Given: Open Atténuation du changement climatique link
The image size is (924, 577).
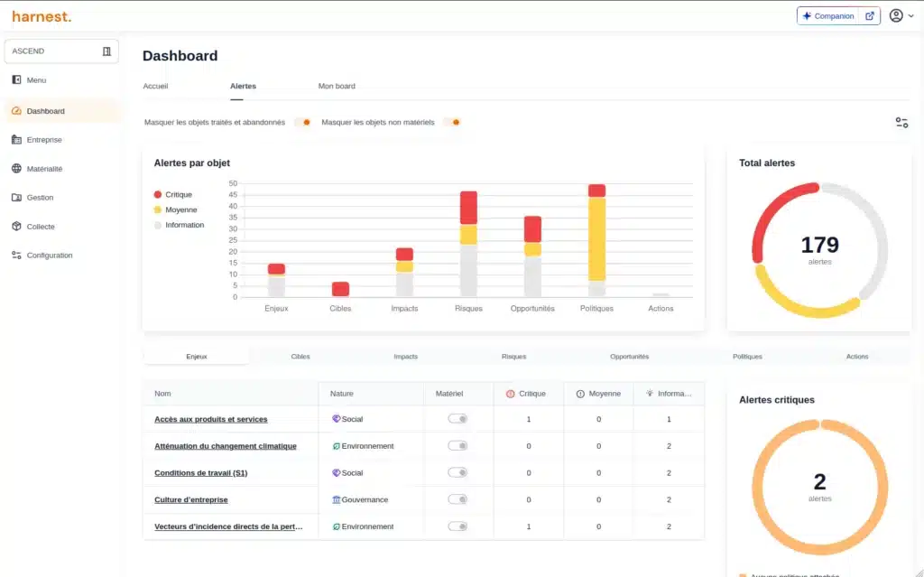Looking at the screenshot, I should pos(225,446).
